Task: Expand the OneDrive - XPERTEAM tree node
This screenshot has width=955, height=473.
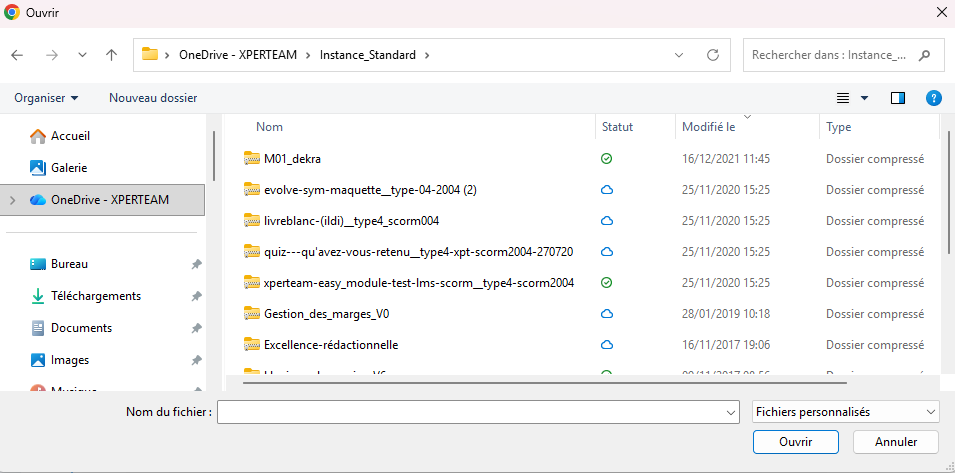Action: tap(13, 200)
